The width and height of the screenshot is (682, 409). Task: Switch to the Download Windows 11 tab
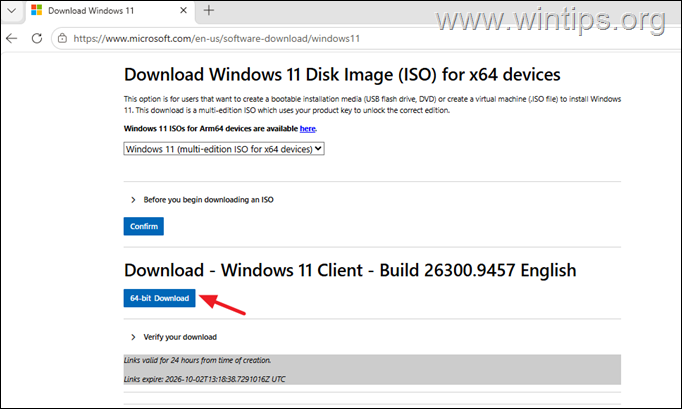click(110, 10)
